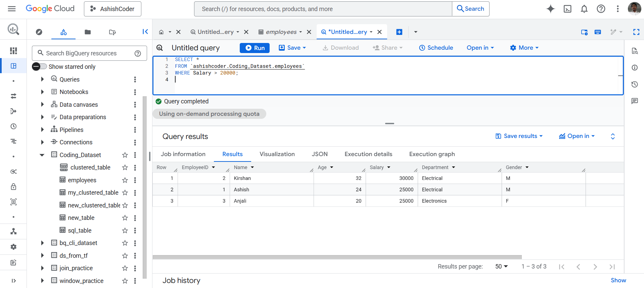Open the Job information tab
644x288 pixels.
click(183, 154)
